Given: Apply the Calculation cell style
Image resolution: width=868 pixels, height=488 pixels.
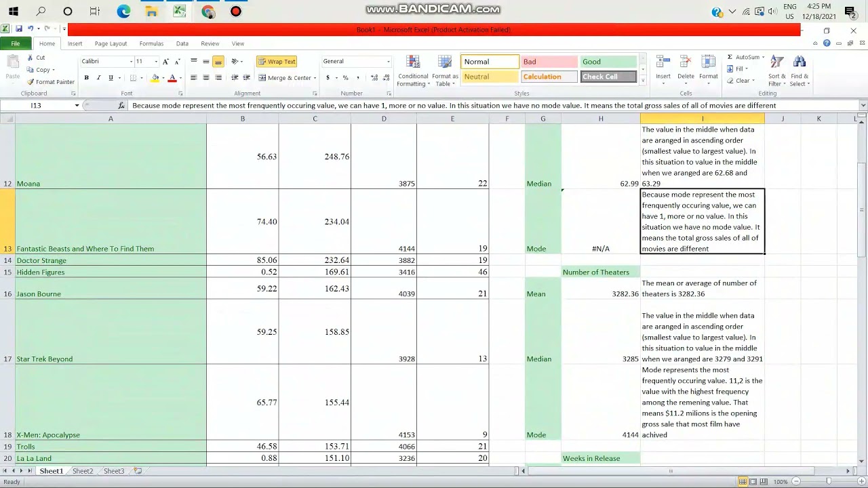Looking at the screenshot, I should 549,77.
